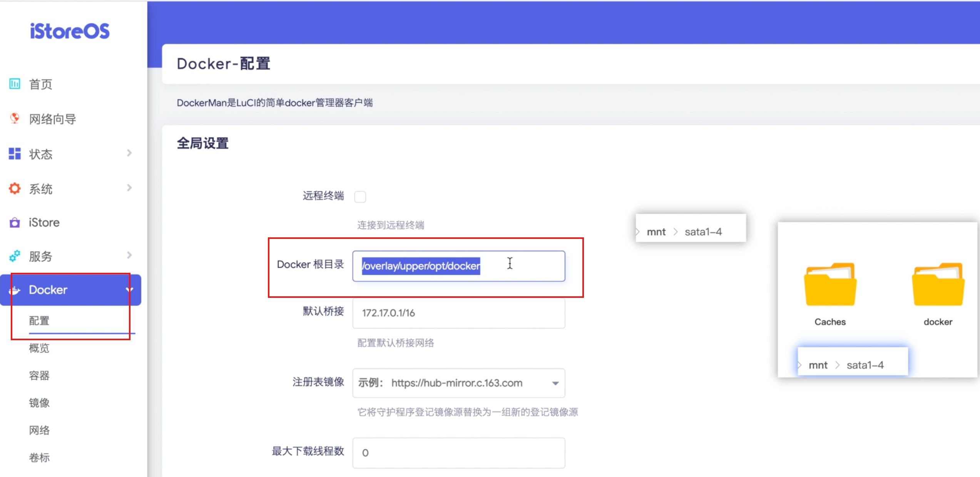Select the Docker sidebar menu item
The image size is (980, 477).
(70, 290)
